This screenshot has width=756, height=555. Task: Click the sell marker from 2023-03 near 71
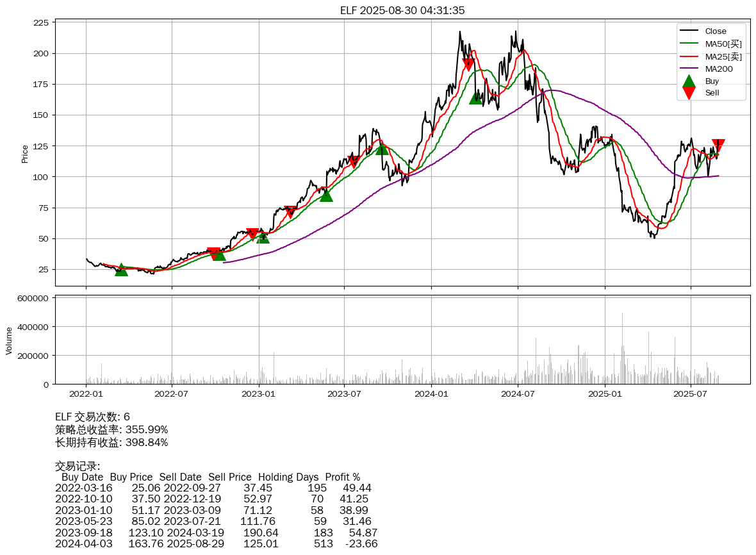pos(290,212)
